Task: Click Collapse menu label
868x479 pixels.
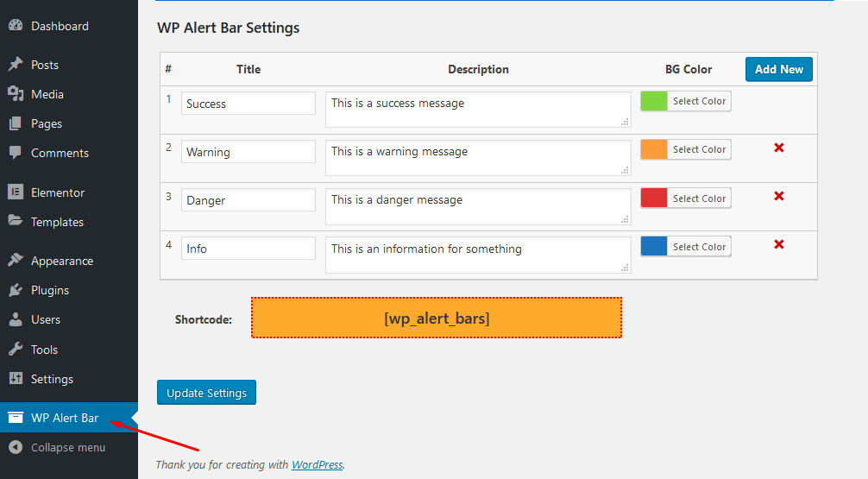Action: click(x=68, y=447)
